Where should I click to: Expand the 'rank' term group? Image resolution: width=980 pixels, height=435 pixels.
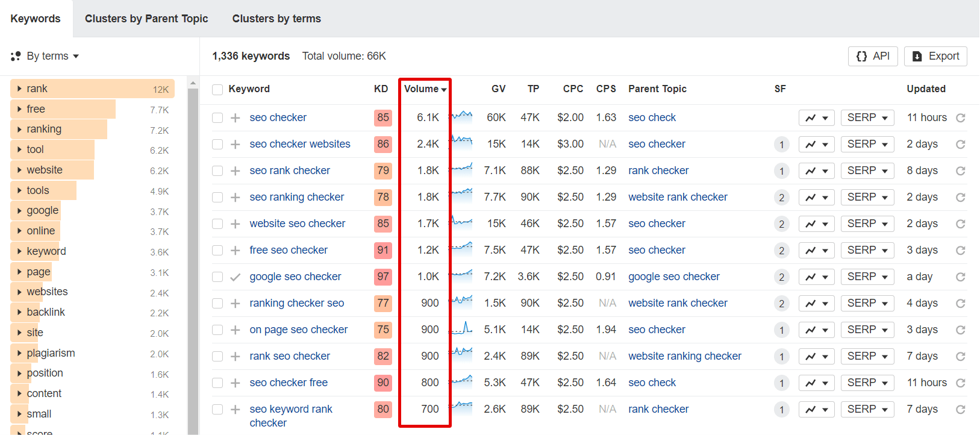(x=20, y=89)
